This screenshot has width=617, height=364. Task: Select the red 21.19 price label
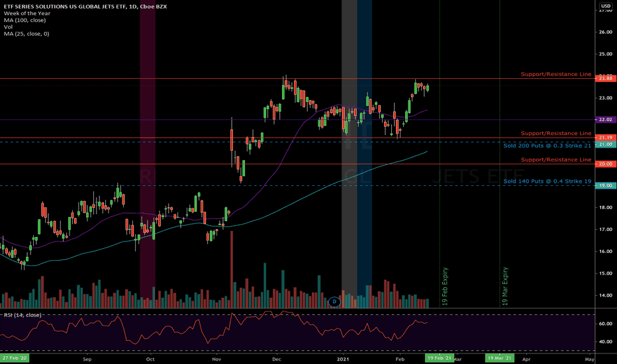click(605, 138)
